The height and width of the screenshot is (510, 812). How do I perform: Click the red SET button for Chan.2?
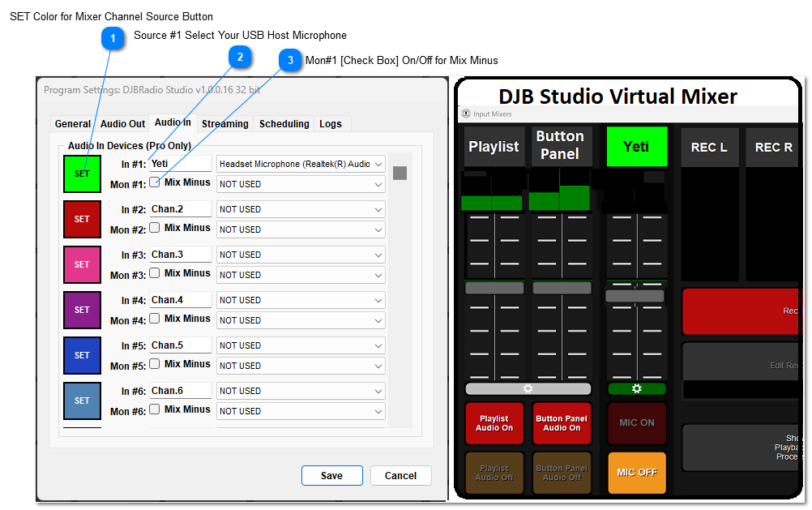pyautogui.click(x=82, y=219)
